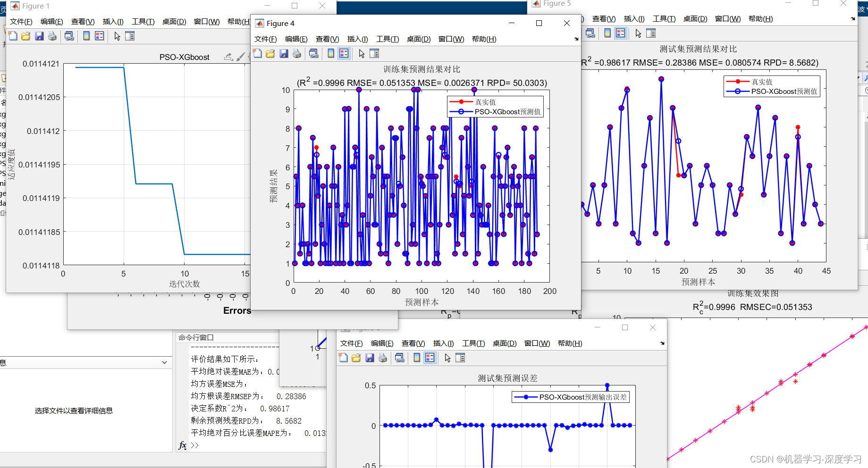Click Link Plot icon in Figure 5 toolbar
Screen dimensions: 868x468
coord(590,33)
